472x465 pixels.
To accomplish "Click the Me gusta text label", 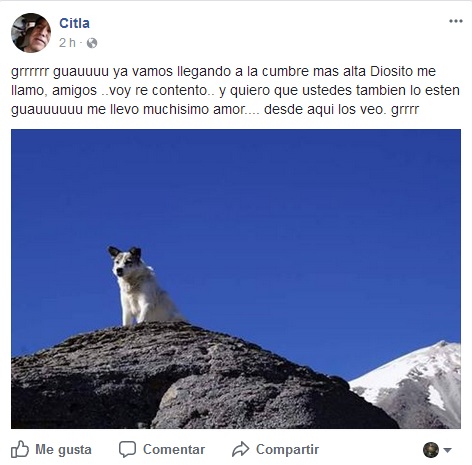I will point(63,449).
